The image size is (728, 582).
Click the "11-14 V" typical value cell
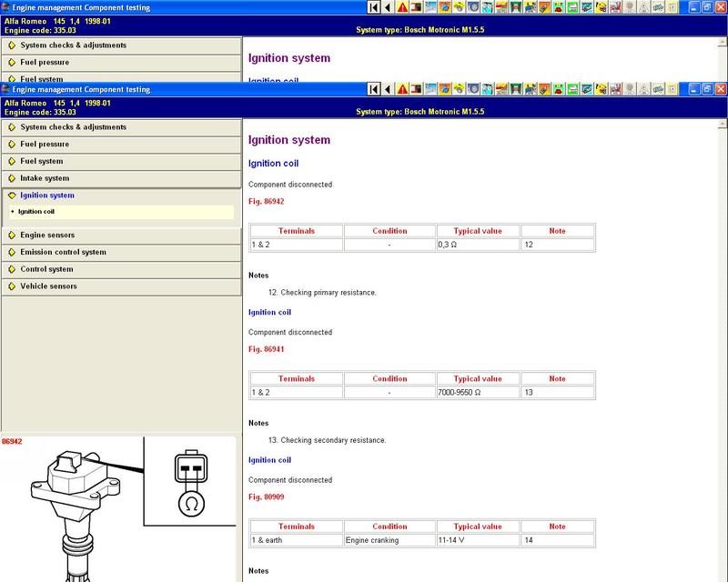tap(478, 540)
